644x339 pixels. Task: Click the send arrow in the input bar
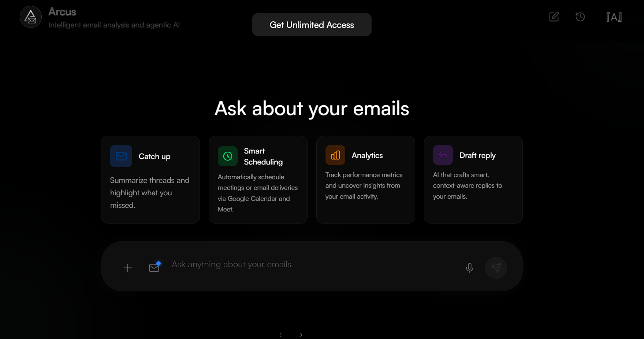496,268
